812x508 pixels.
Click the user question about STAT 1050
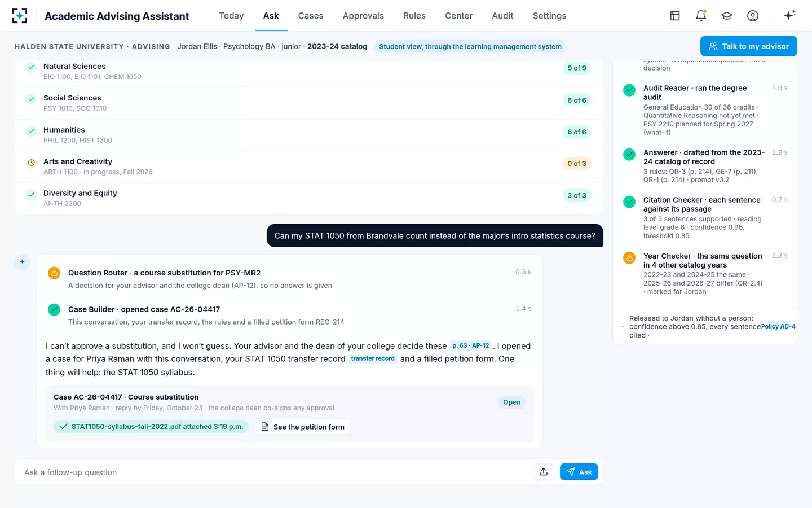435,236
